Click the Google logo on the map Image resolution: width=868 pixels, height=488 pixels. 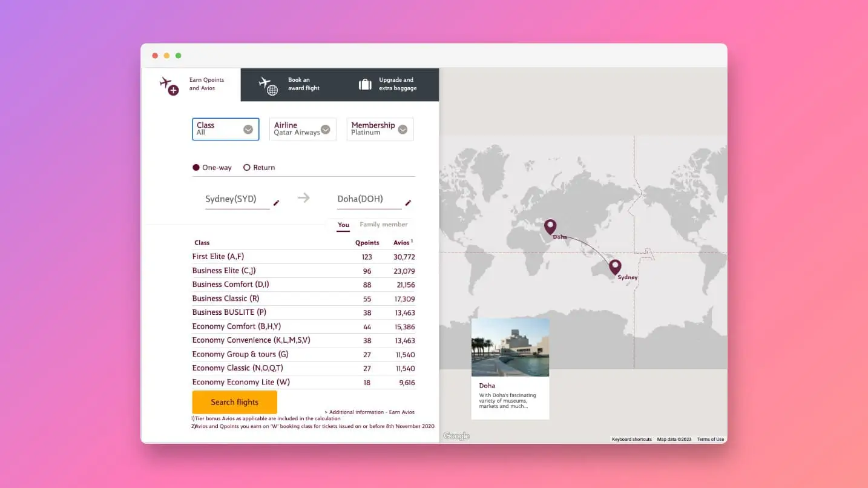[456, 436]
